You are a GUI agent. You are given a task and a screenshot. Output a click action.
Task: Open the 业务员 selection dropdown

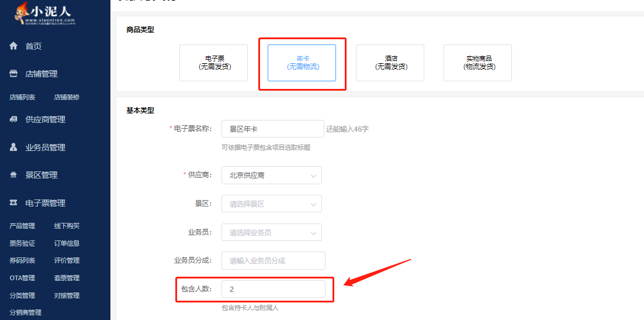click(x=271, y=232)
